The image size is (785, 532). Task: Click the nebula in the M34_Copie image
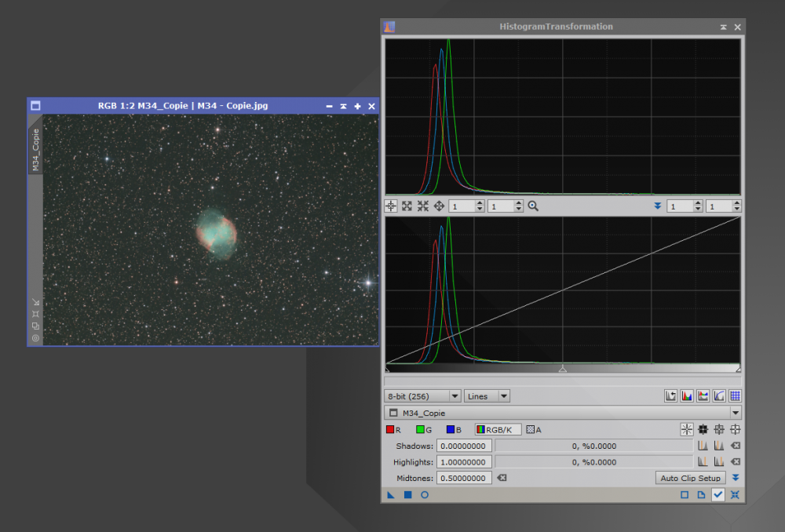tap(217, 233)
